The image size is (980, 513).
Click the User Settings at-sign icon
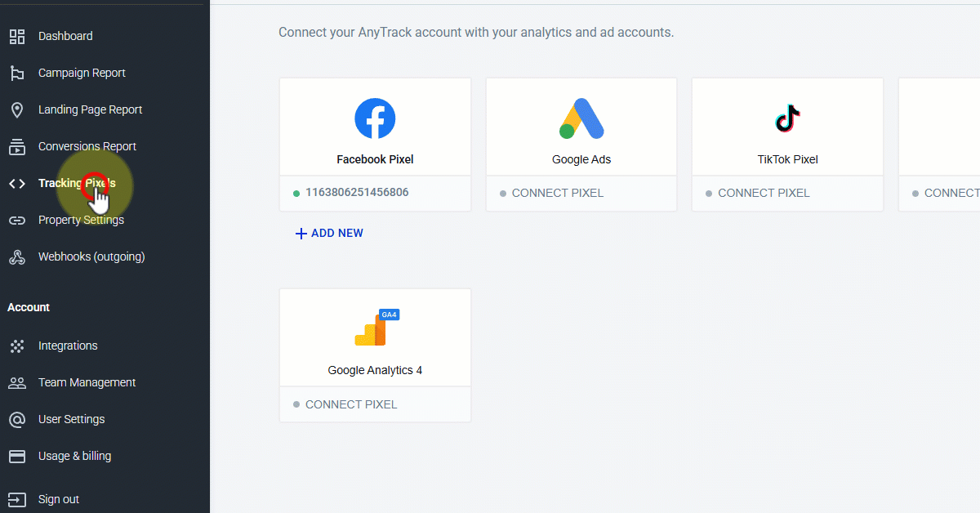pos(17,419)
